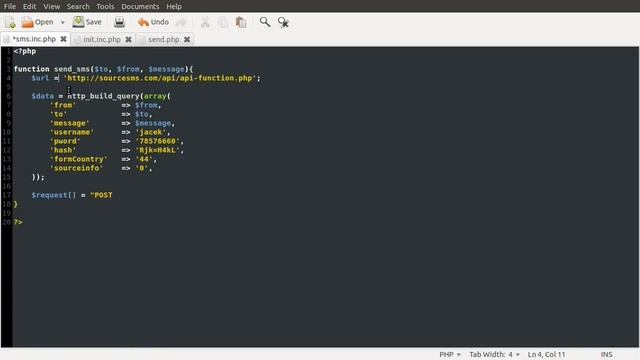Close the sms.inc.php tab
Viewport: 640px width, 360px height.
[63, 39]
